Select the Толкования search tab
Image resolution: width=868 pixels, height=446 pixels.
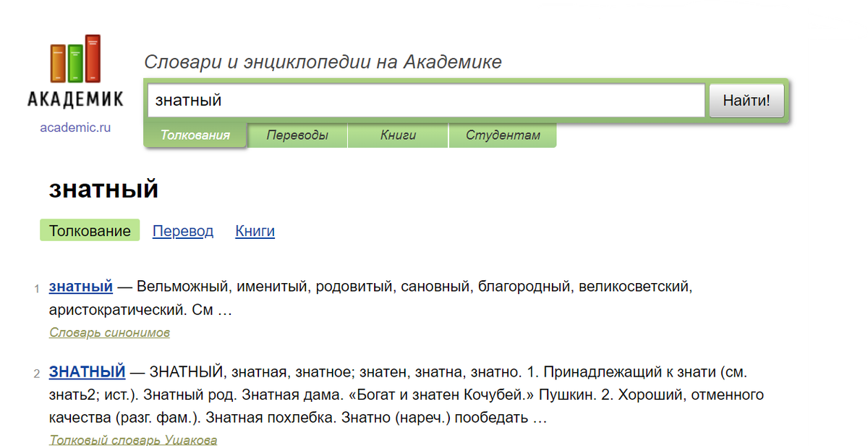click(195, 135)
